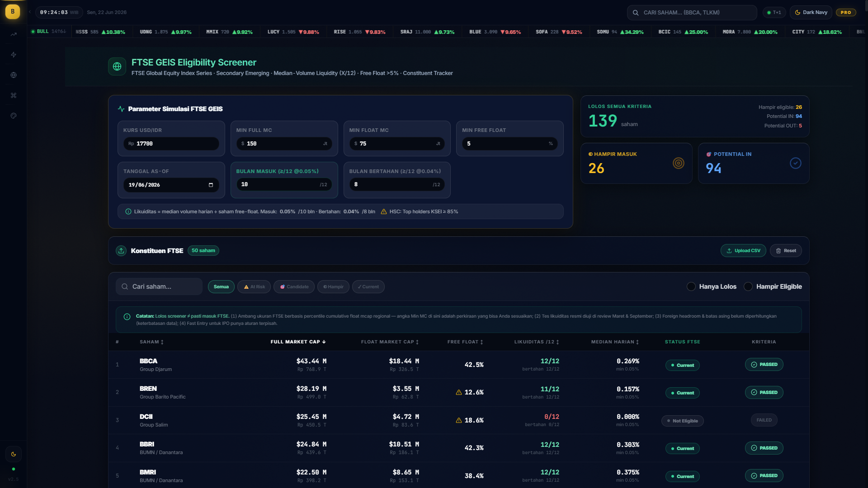Open the trending chart sidebar icon
This screenshot has width=868, height=488.
coord(14,34)
